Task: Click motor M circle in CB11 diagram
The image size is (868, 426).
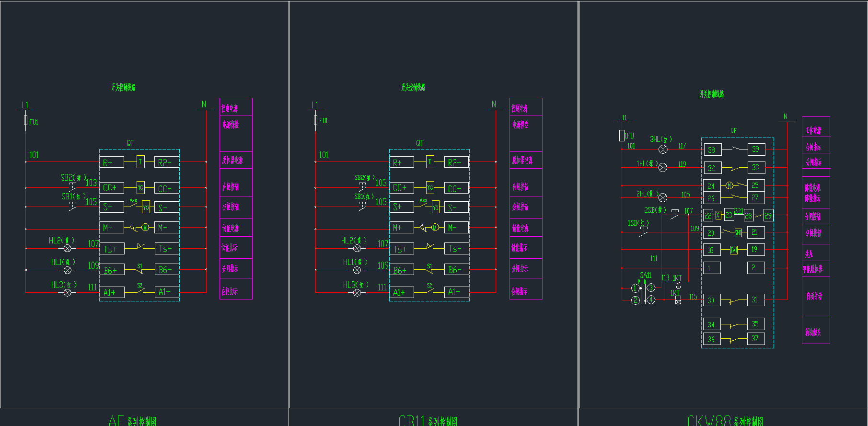Action: click(435, 227)
